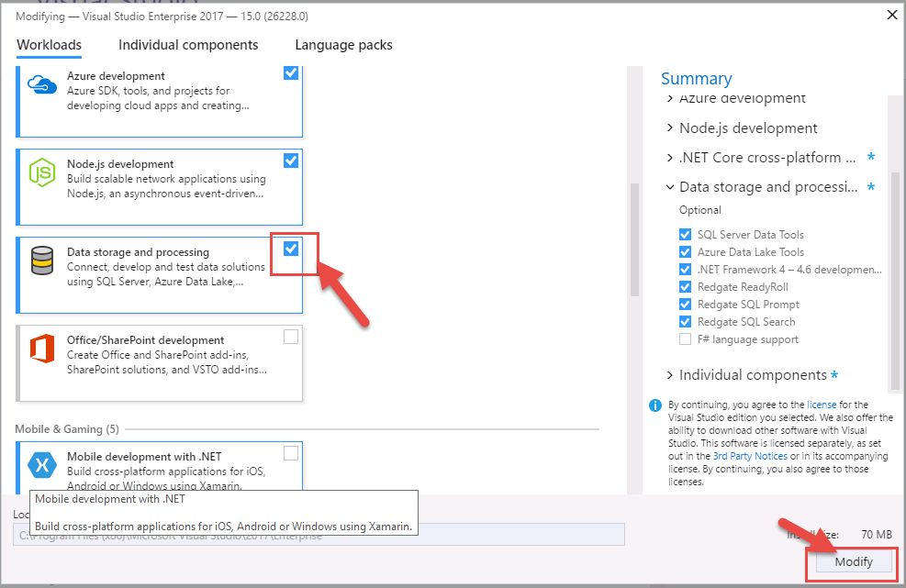906x588 pixels.
Task: Click the blue info icon beside license text
Action: tap(654, 405)
